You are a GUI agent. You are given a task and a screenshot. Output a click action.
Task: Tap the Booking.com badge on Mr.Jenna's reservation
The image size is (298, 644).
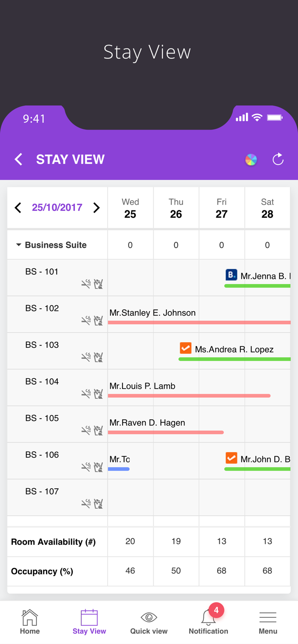(x=231, y=275)
